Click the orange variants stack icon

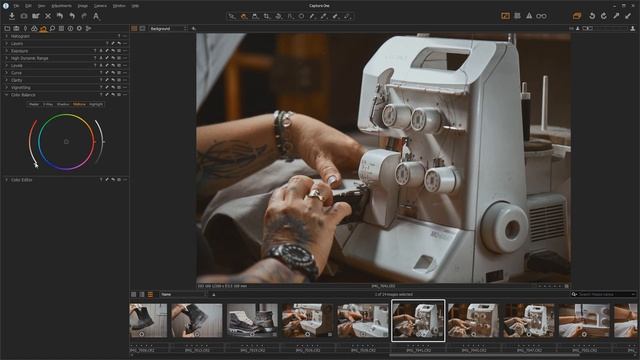click(576, 16)
